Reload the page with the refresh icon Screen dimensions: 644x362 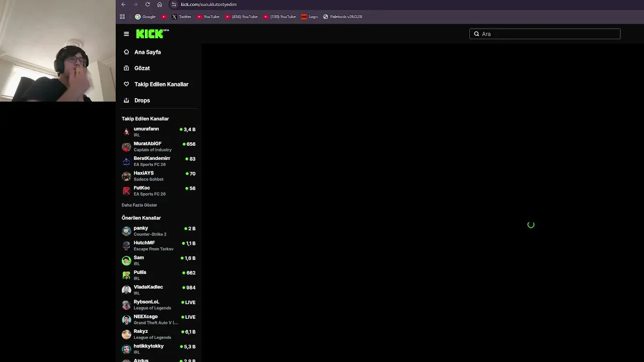147,5
